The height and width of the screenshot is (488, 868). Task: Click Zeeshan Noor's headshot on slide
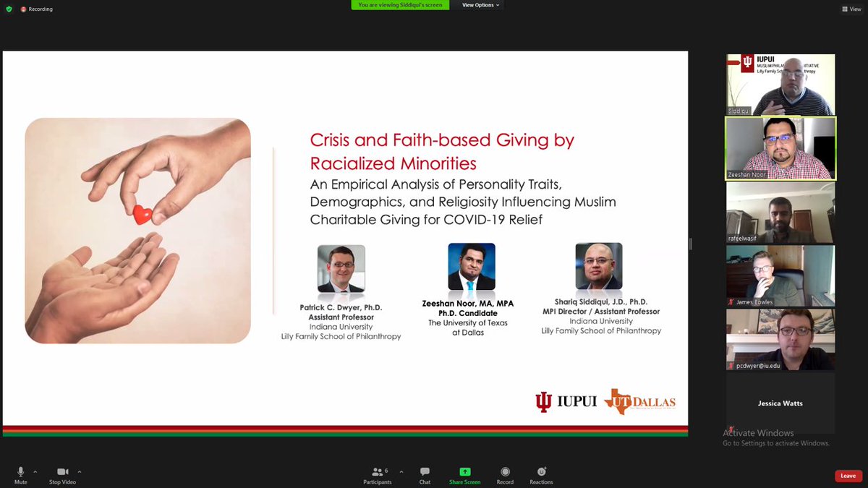[472, 266]
